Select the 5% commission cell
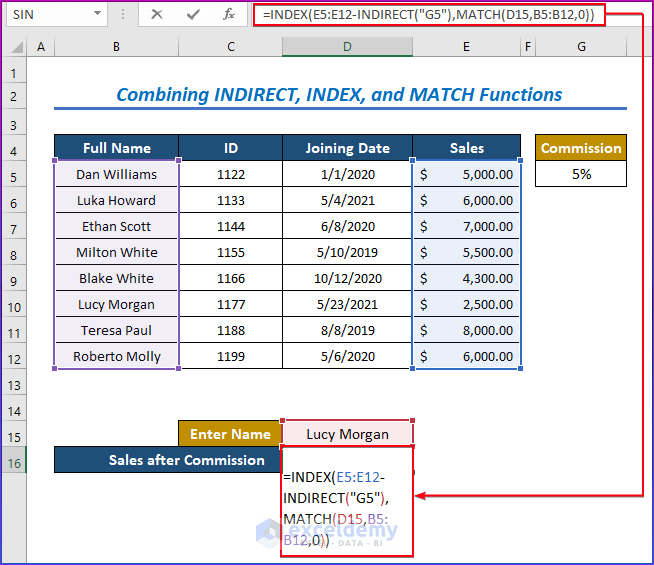This screenshot has height=565, width=654. pos(581,174)
